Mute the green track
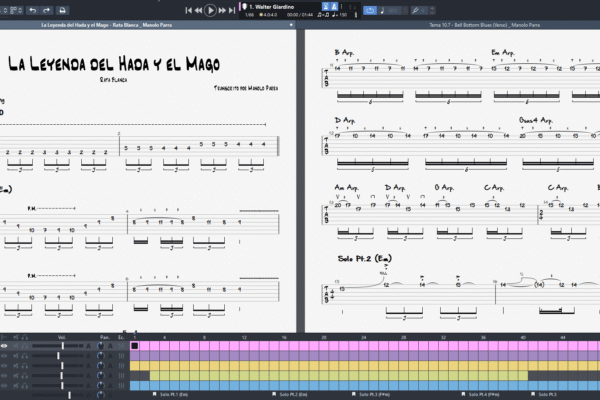This screenshot has width=600, height=400. [x=16, y=376]
